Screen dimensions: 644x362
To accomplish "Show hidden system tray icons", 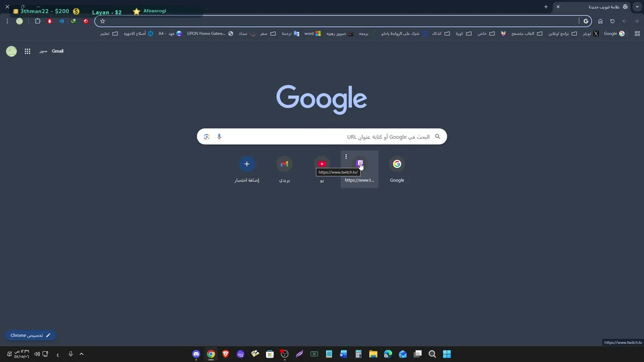I will [x=82, y=354].
